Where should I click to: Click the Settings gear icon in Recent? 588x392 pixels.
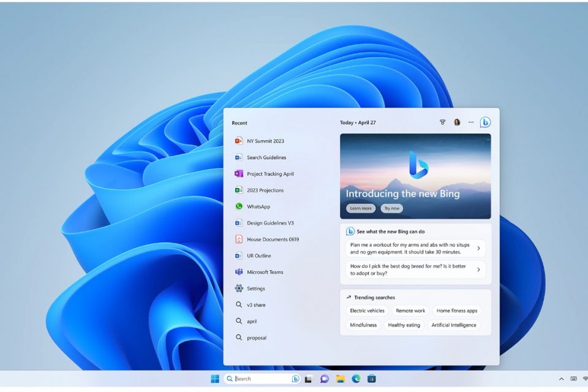(x=239, y=288)
